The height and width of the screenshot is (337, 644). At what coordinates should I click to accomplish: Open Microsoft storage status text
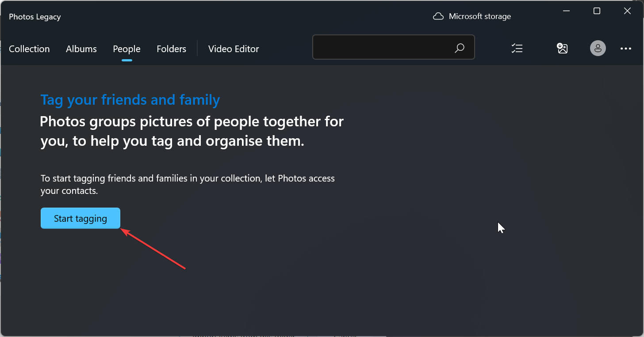(x=479, y=17)
